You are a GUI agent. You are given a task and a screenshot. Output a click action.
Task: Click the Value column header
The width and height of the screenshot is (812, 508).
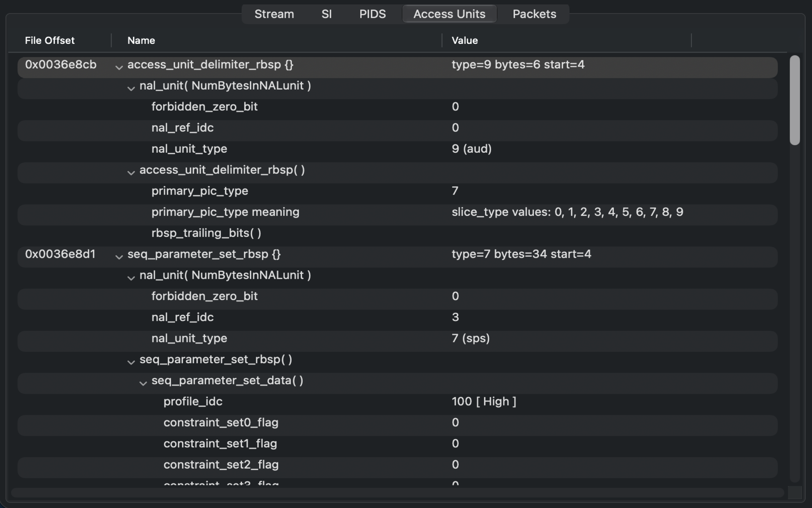coord(465,40)
